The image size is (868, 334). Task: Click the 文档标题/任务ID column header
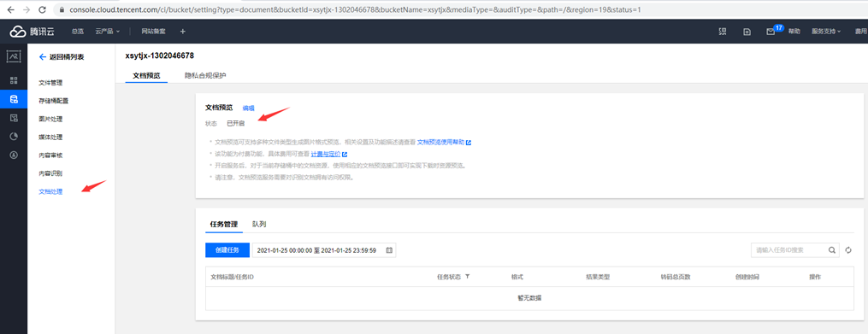(233, 277)
